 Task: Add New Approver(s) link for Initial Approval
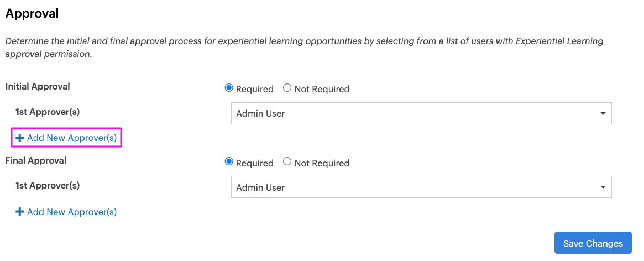coord(71,138)
